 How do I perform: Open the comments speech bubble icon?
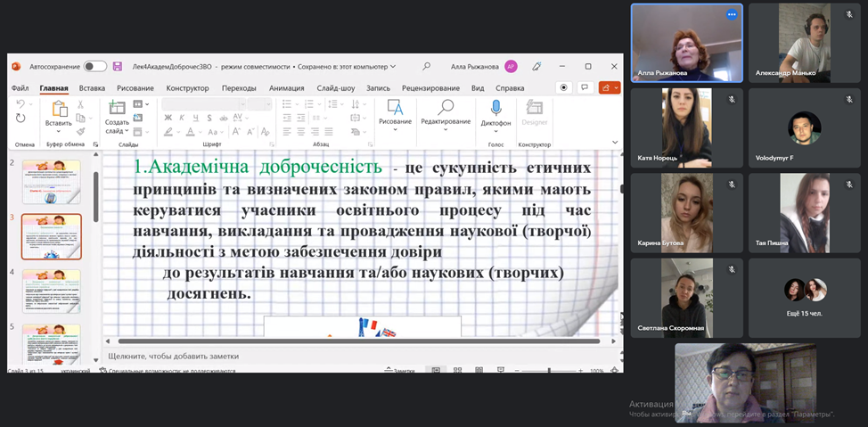tap(585, 87)
